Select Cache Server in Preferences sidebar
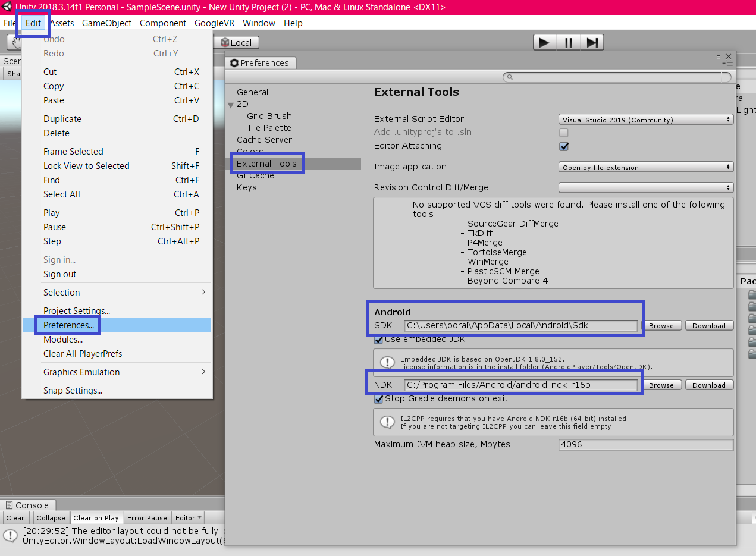Screen dimensions: 756x556 264,140
